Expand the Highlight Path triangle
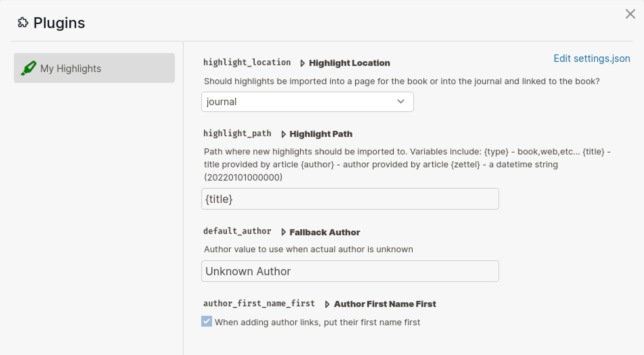 [283, 134]
